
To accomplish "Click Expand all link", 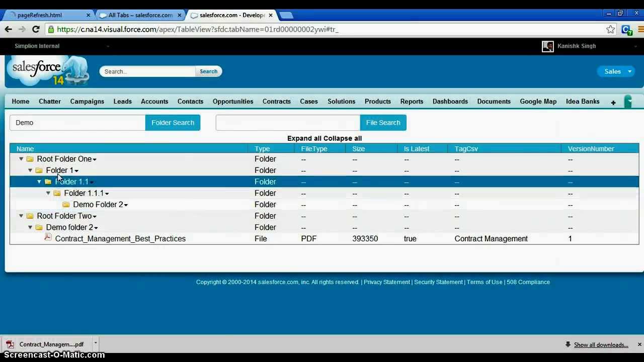I will click(304, 138).
